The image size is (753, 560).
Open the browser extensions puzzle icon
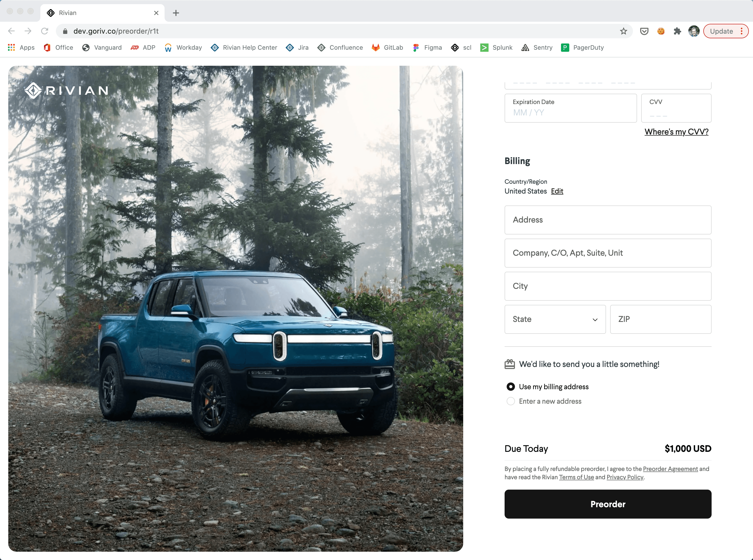[x=677, y=31]
